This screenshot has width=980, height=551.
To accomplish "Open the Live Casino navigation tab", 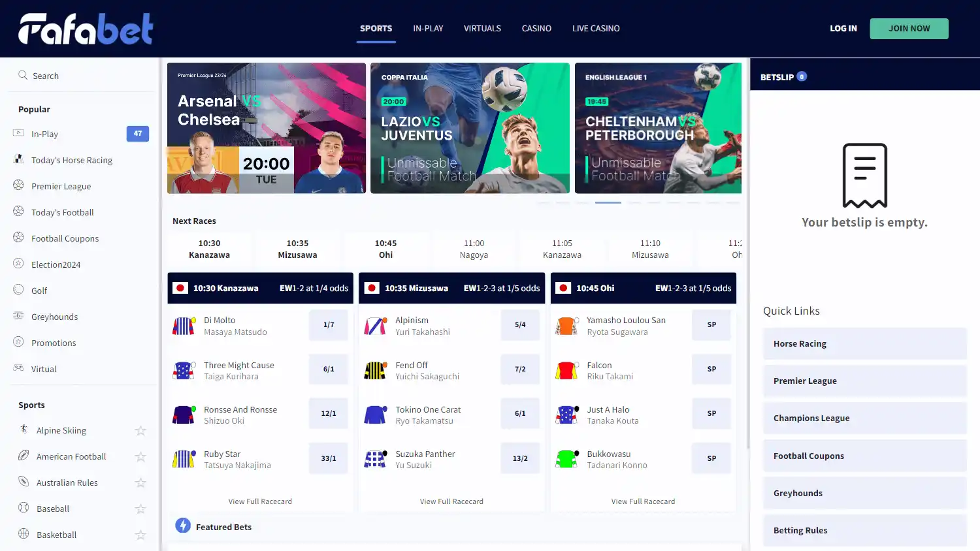I will coord(596,29).
